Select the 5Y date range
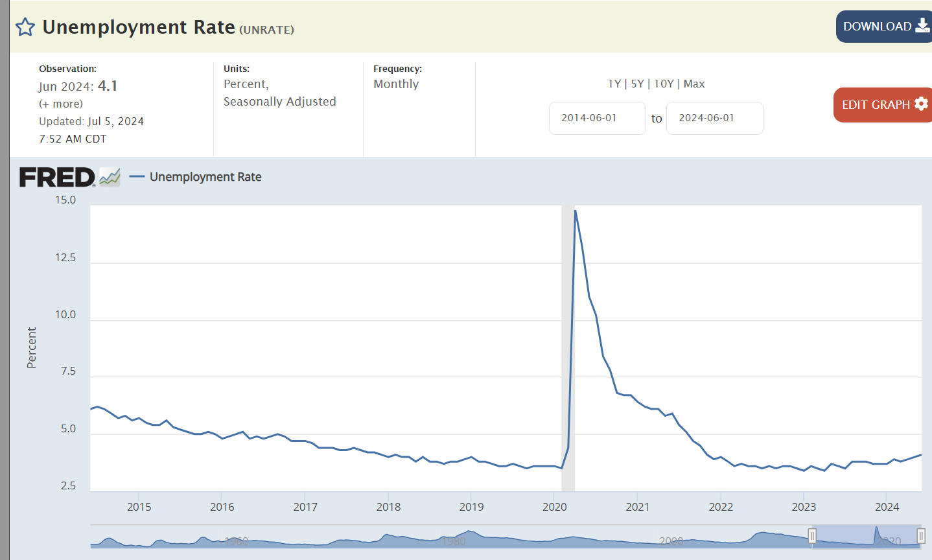The width and height of the screenshot is (932, 560). (x=638, y=84)
